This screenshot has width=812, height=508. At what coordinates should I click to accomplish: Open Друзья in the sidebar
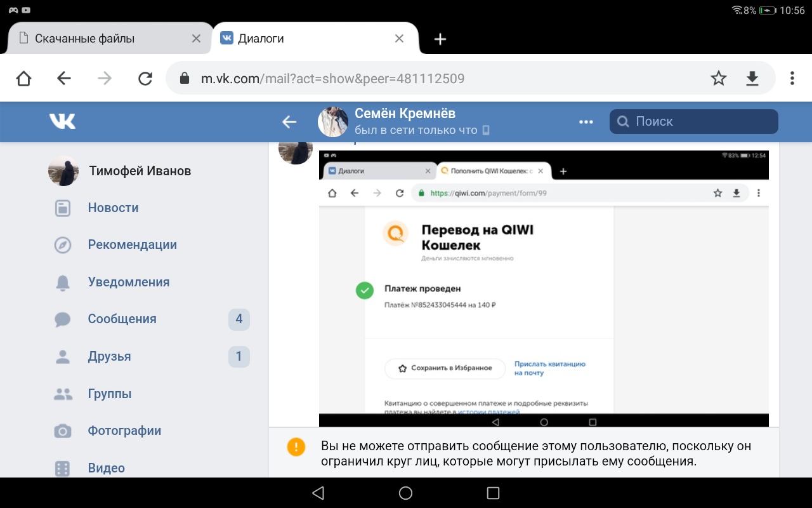point(109,356)
